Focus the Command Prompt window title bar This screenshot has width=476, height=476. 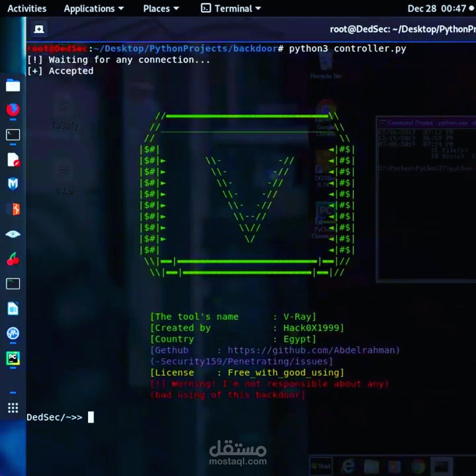pyautogui.click(x=426, y=123)
